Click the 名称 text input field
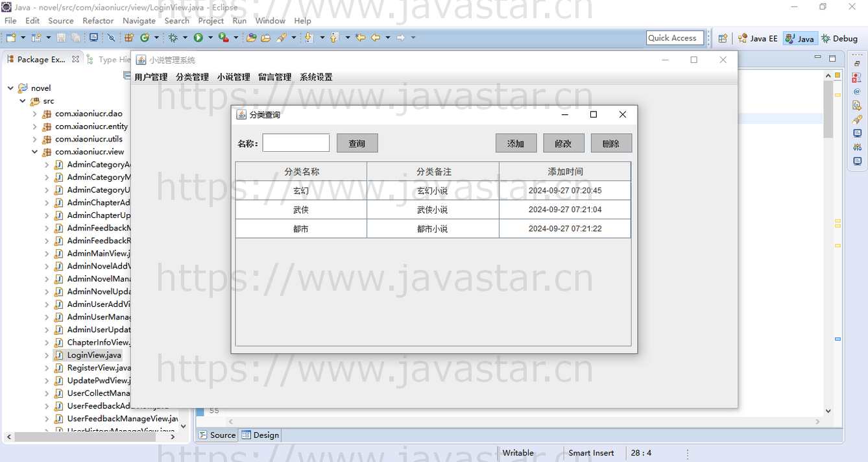This screenshot has width=868, height=462. (296, 143)
